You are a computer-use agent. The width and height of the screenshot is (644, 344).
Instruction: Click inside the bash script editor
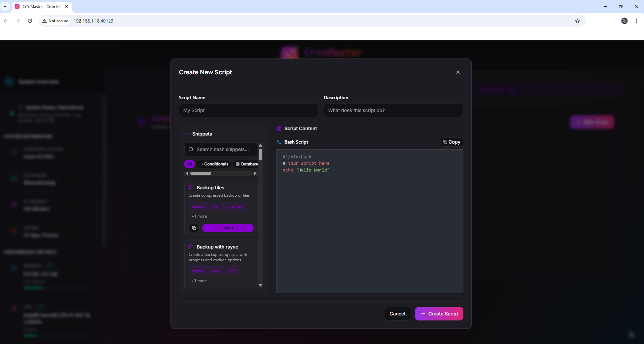370,221
